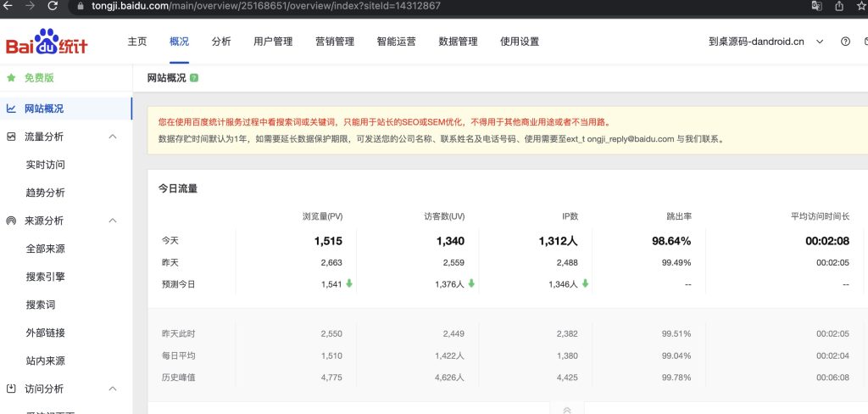
Task: Click the green star 免费版 icon
Action: point(11,78)
